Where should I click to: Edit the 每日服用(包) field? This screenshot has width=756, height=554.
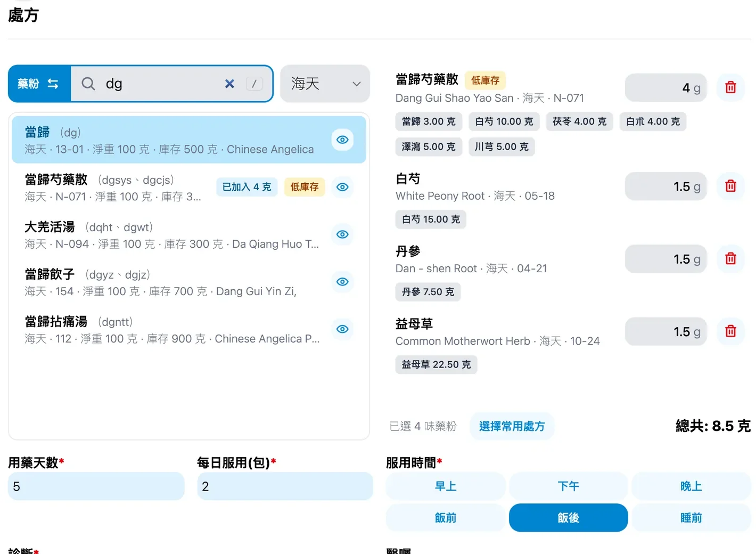[285, 486]
